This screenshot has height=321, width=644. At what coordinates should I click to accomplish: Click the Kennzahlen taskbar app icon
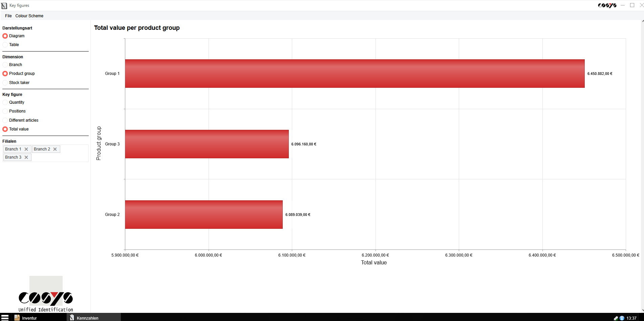pyautogui.click(x=72, y=318)
